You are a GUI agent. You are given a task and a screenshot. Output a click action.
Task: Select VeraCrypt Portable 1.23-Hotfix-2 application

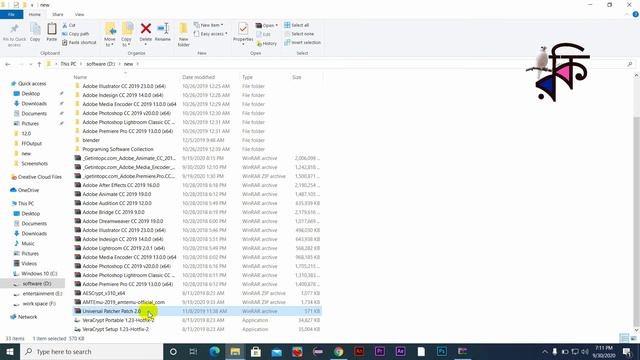point(118,320)
